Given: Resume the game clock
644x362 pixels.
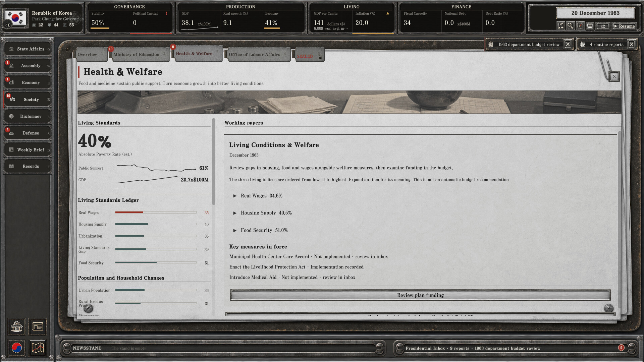Looking at the screenshot, I should pos(624,26).
